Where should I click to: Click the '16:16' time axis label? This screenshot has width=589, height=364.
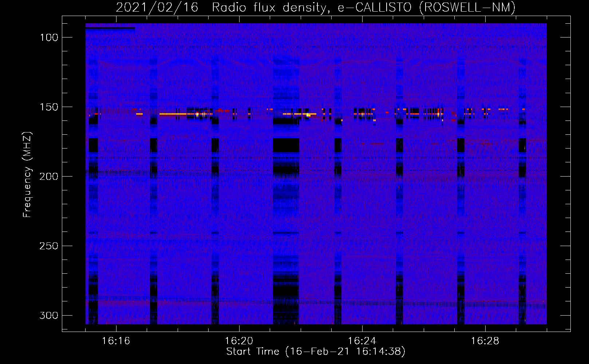point(116,341)
